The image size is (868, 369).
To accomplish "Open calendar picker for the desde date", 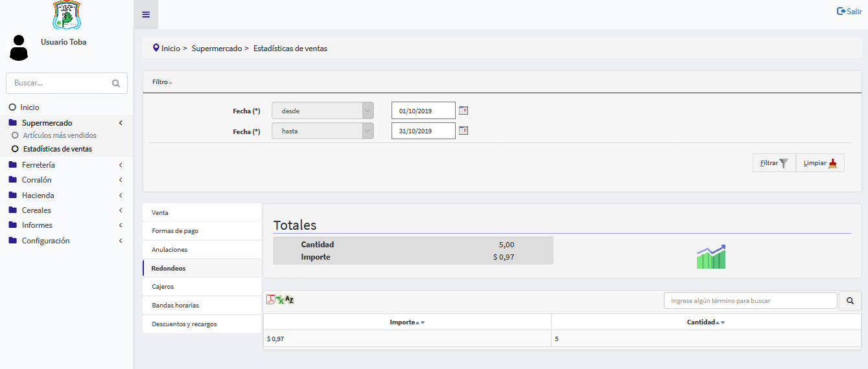I will [x=463, y=111].
